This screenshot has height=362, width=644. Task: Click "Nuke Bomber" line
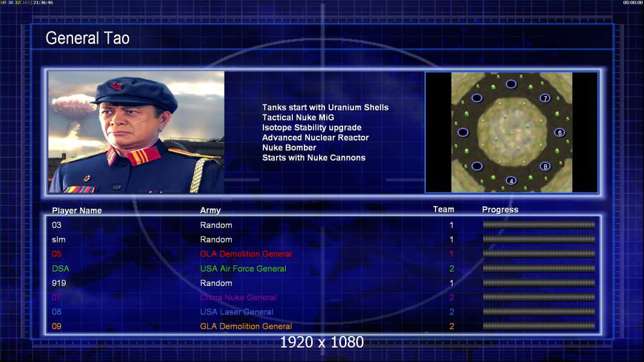289,148
